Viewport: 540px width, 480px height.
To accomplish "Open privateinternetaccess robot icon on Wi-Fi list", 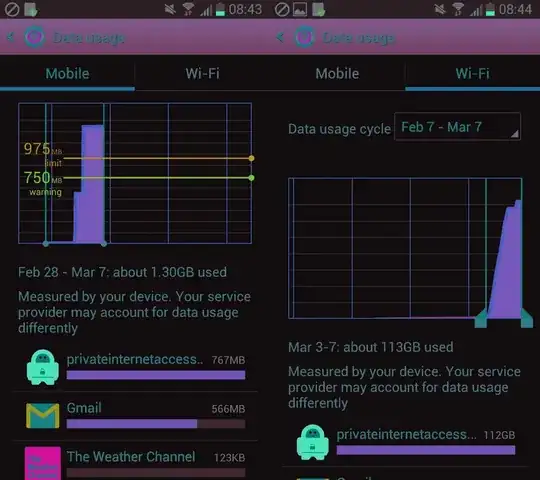I will click(x=313, y=442).
